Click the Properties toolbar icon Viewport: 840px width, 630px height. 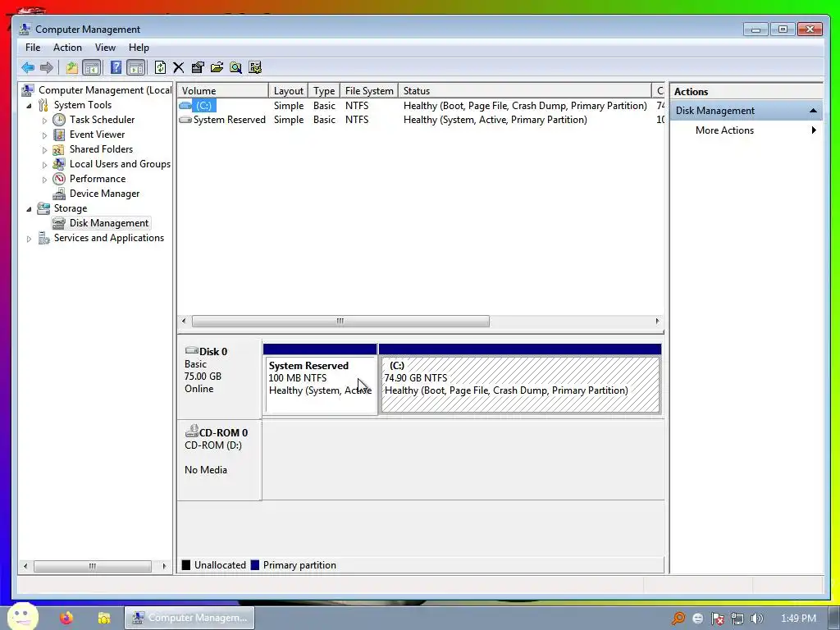point(198,67)
